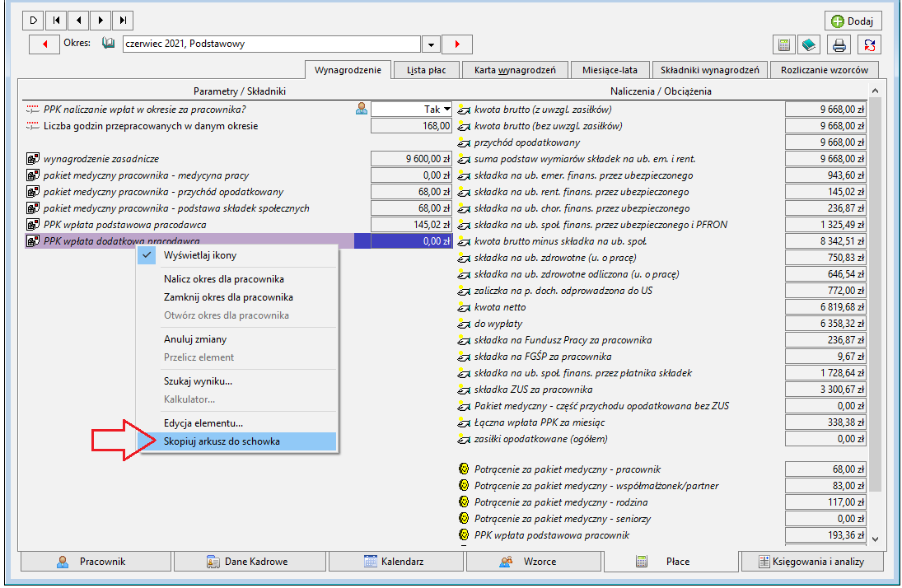This screenshot has width=902, height=588.
Task: Click scrollbar up arrow in Naliczenia panel
Action: [x=875, y=91]
